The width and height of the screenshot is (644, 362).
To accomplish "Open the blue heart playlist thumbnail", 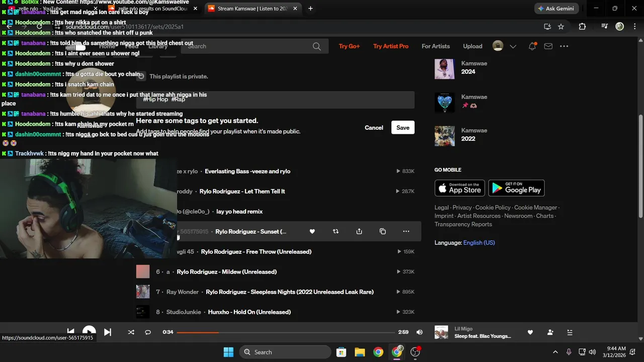I will [x=445, y=103].
